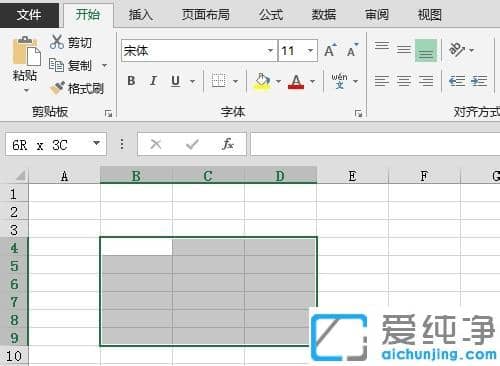The width and height of the screenshot is (500, 366).
Task: Apply the fill color paint bucket
Action: click(262, 81)
